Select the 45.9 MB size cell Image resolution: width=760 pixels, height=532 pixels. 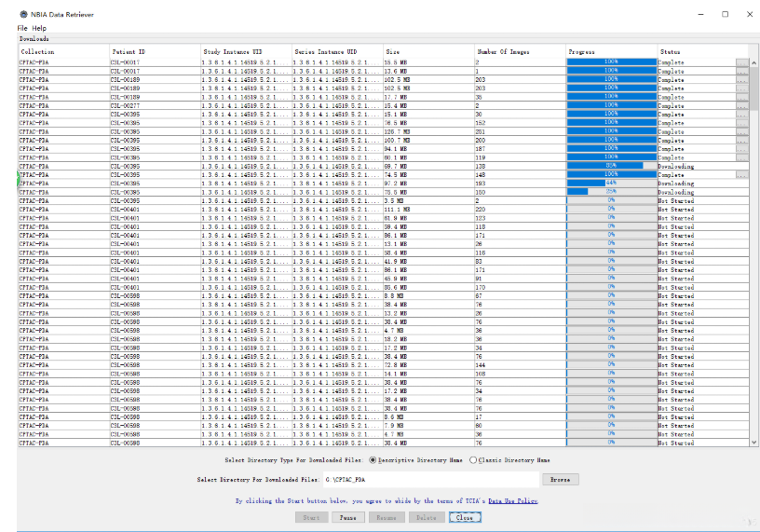[429, 279]
